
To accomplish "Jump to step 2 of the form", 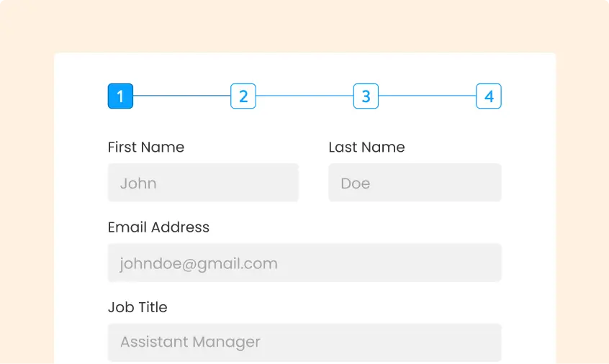I will point(243,96).
